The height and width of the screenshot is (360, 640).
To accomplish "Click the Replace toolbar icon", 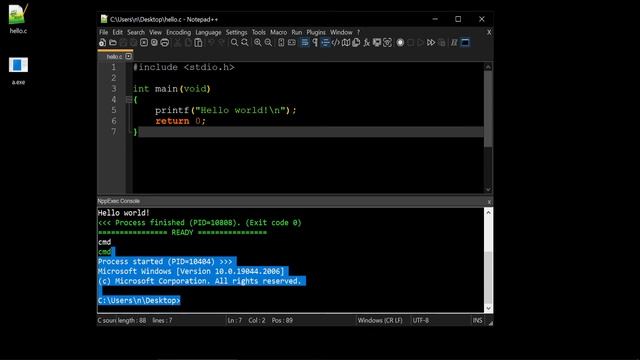I will pos(244,42).
